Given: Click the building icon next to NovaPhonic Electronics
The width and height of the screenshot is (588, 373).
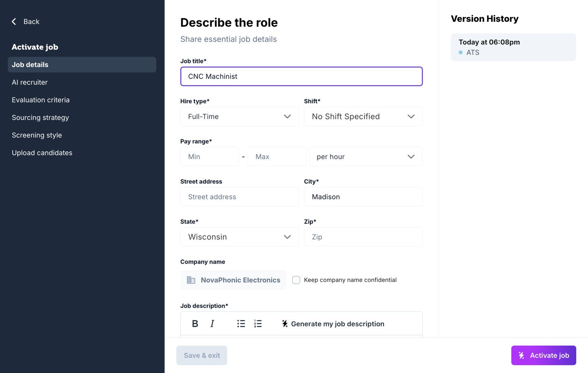Looking at the screenshot, I should [x=191, y=280].
